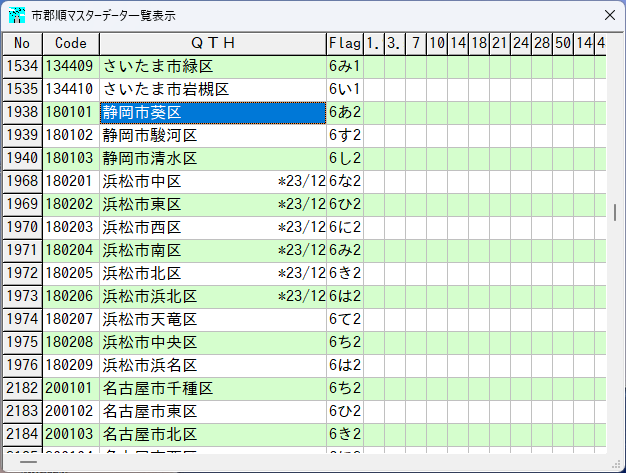Click the Code column header
The image size is (626, 473).
(70, 43)
